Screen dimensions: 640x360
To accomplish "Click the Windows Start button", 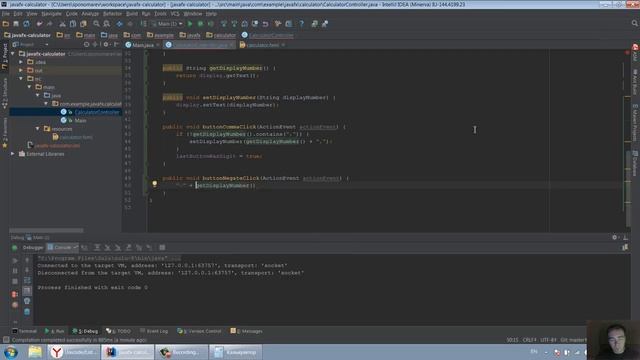I will tap(11, 352).
